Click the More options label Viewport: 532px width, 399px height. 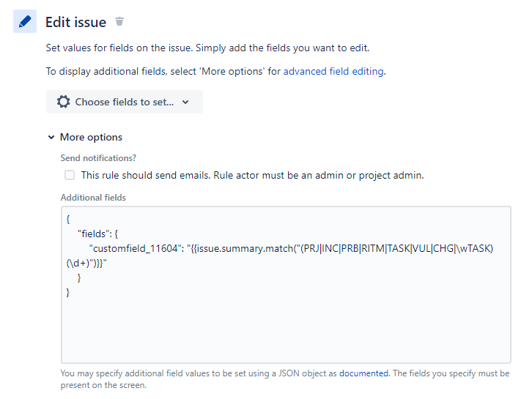point(91,137)
